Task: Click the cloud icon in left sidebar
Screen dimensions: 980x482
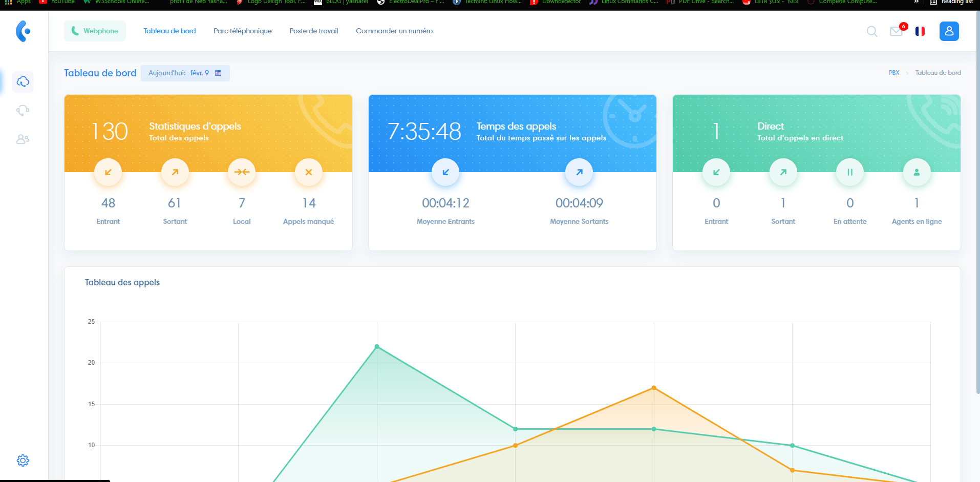Action: (x=23, y=82)
